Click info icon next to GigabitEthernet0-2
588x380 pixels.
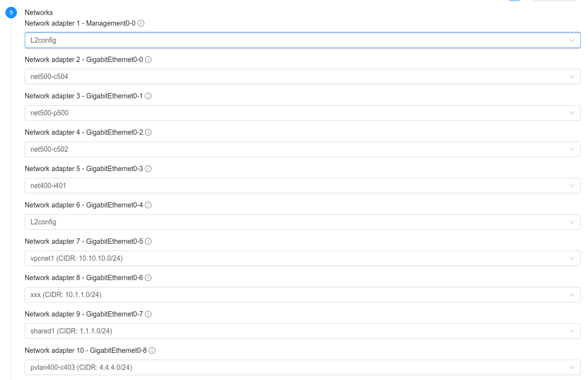(x=148, y=132)
